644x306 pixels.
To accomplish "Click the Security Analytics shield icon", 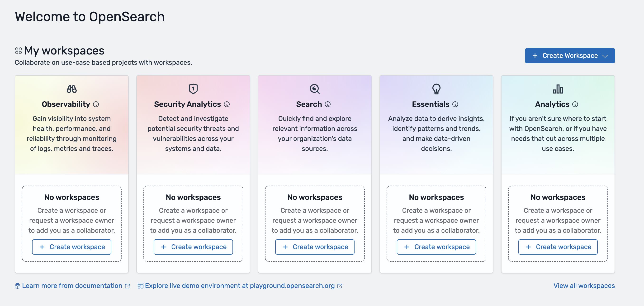I will [193, 89].
